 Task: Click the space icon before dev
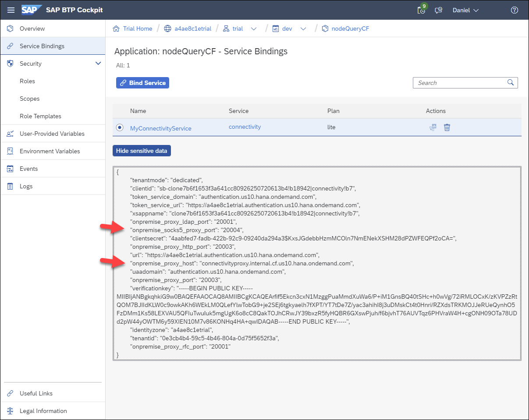coord(276,28)
